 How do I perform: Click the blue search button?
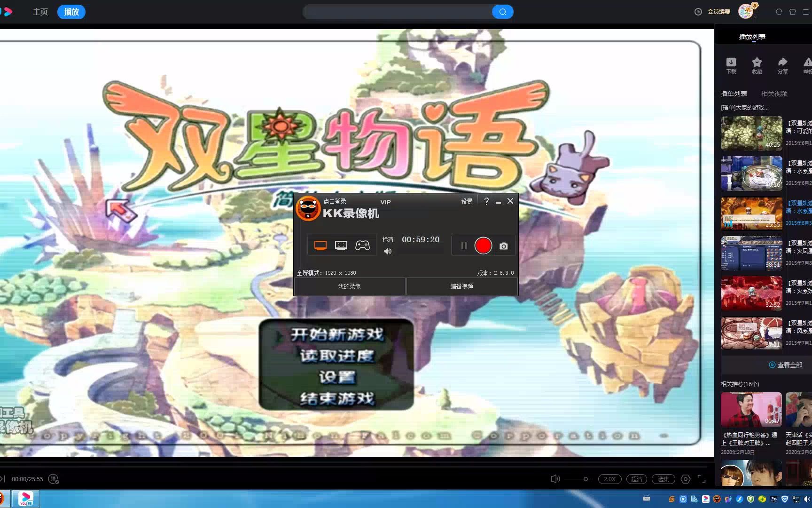tap(502, 12)
